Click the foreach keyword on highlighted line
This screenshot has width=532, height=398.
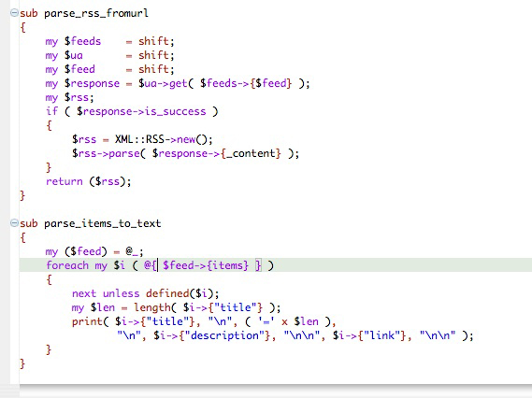pos(67,265)
